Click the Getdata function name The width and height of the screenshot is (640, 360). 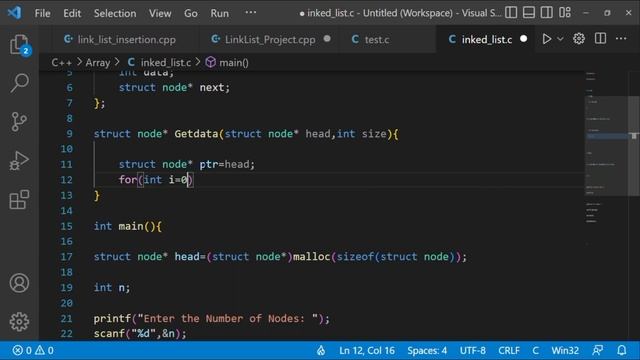point(196,134)
